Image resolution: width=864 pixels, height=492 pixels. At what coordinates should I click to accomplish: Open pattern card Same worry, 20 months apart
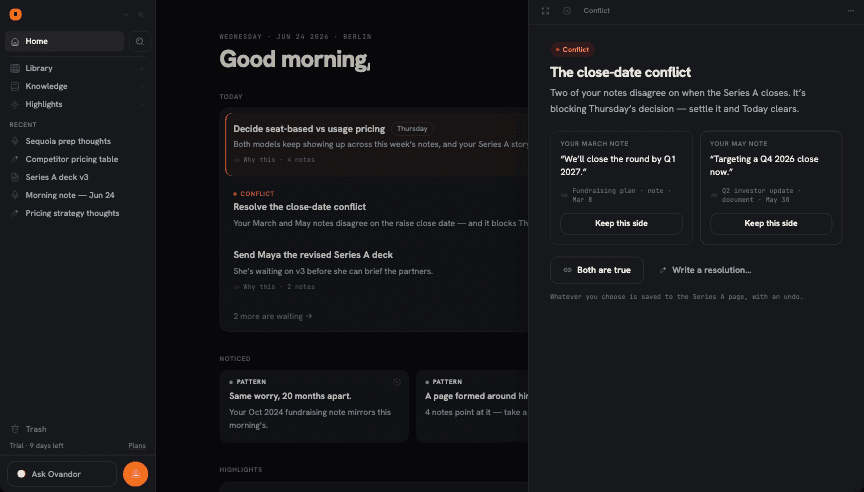[x=314, y=406]
